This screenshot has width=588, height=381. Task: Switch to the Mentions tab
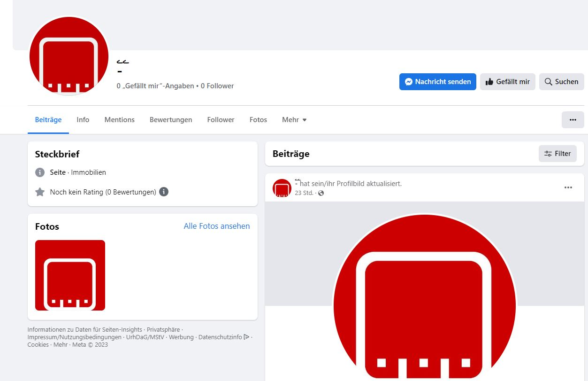pyautogui.click(x=119, y=120)
